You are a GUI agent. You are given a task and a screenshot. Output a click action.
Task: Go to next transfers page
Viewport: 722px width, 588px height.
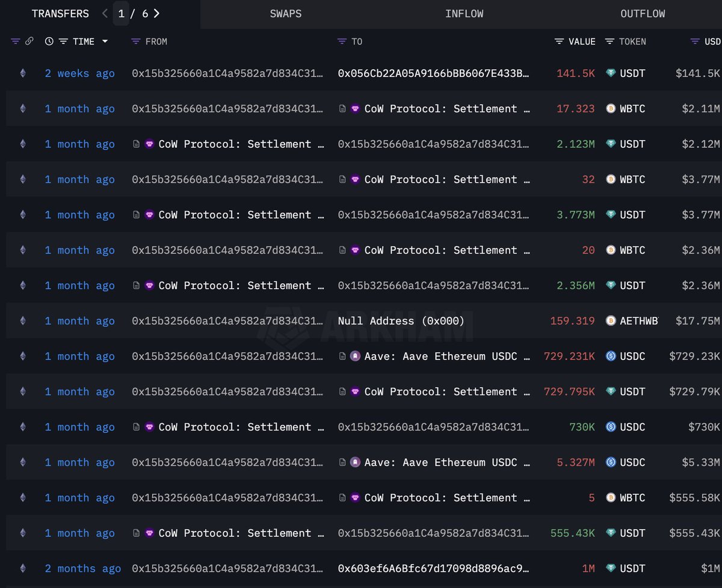point(157,13)
